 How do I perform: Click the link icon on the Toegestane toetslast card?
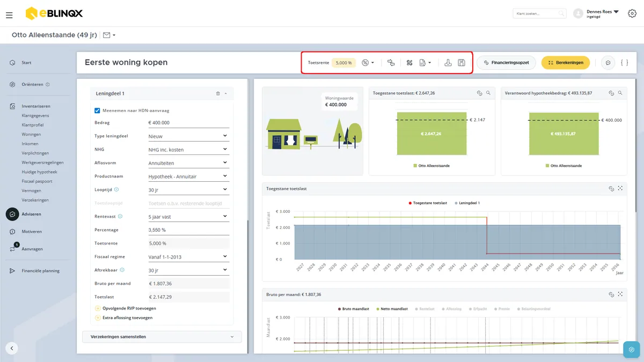click(x=480, y=93)
